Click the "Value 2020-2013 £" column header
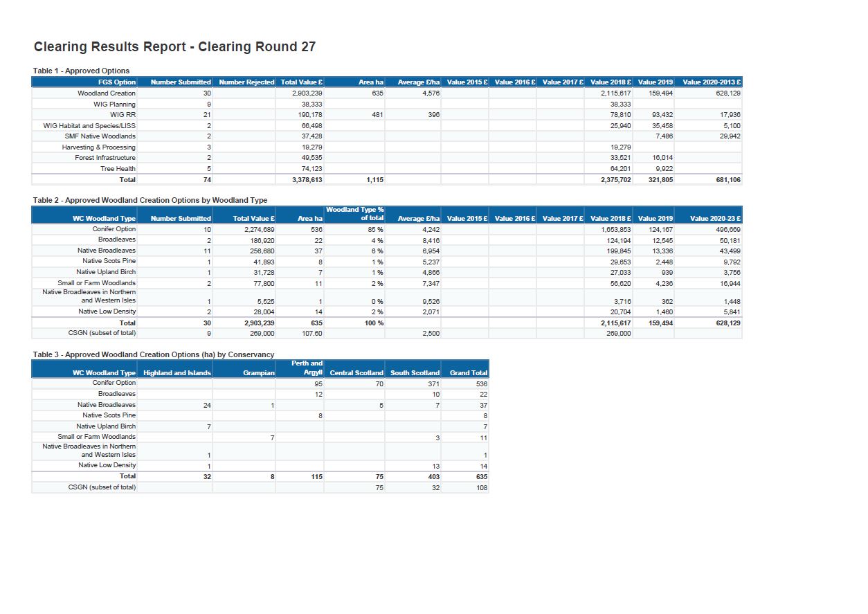 [712, 82]
